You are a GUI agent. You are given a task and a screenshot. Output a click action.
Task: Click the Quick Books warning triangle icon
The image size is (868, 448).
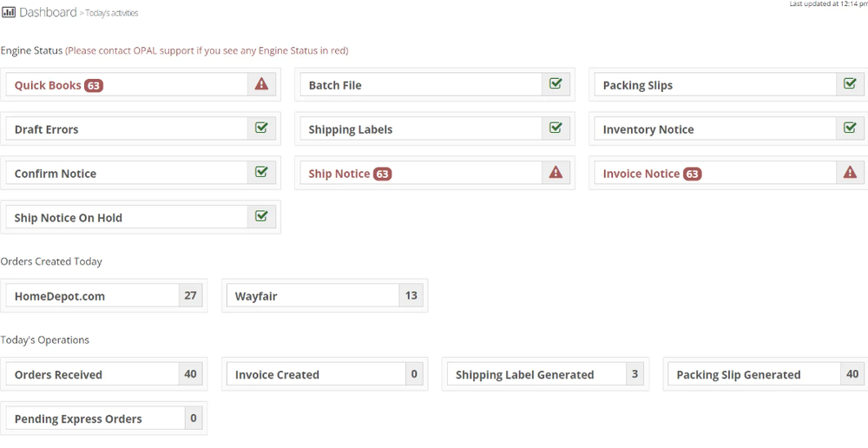coord(261,84)
